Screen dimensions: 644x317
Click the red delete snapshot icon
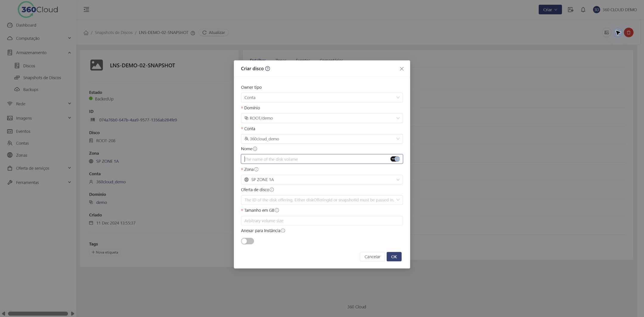(628, 32)
